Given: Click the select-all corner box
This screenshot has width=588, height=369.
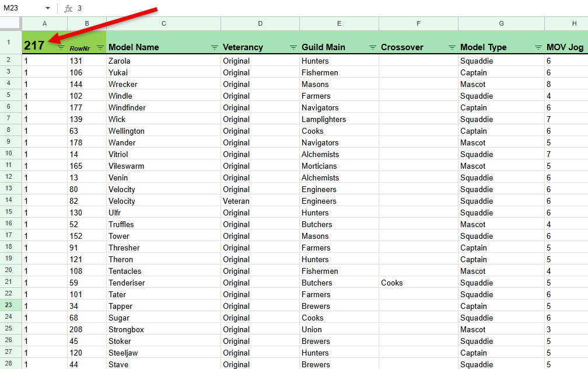Looking at the screenshot, I should point(10,23).
